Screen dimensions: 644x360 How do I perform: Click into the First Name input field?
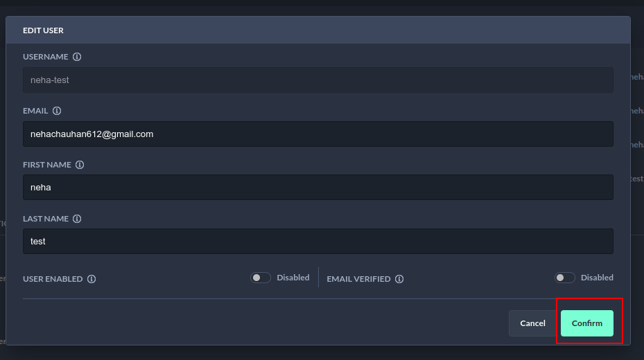tap(317, 188)
